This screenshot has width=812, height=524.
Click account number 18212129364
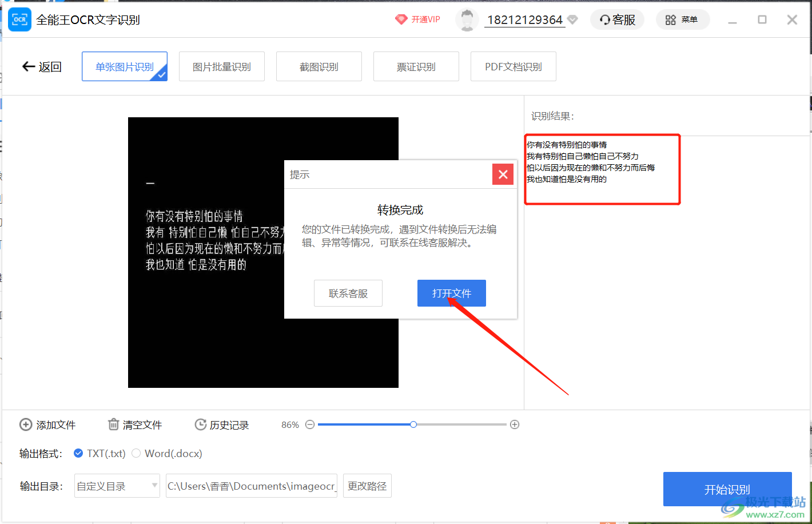pos(525,20)
